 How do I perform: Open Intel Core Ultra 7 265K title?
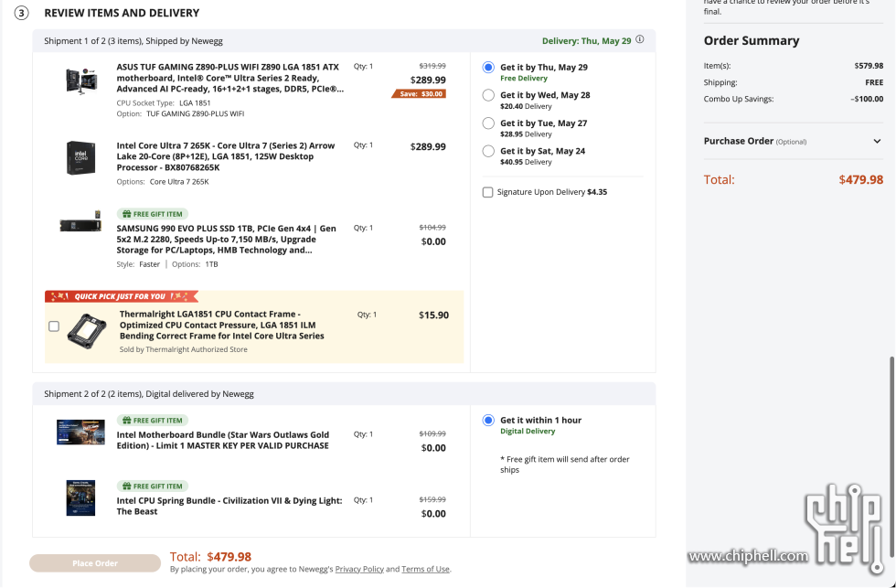pos(226,156)
